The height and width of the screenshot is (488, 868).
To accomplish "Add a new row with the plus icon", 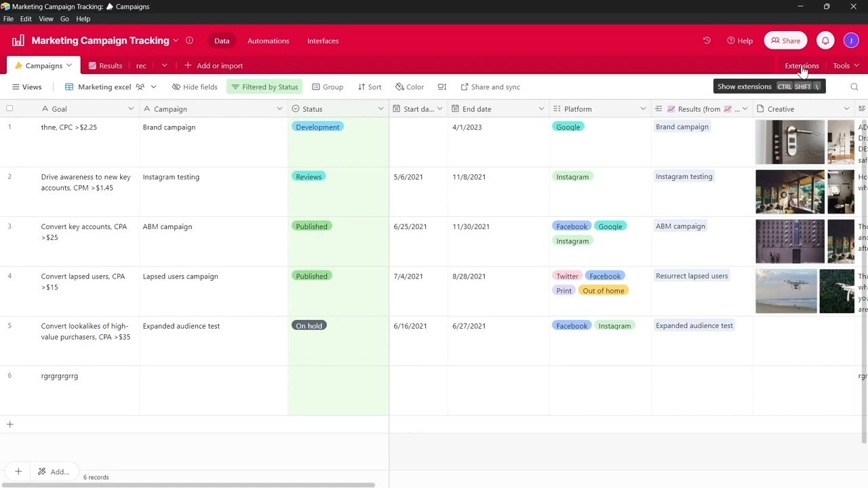I will click(x=9, y=424).
